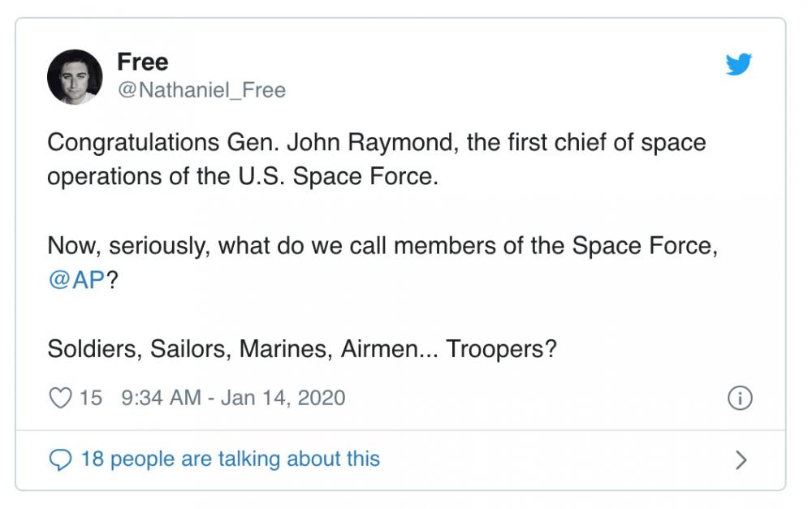Click "members of the Space Force," phrase

click(x=555, y=246)
